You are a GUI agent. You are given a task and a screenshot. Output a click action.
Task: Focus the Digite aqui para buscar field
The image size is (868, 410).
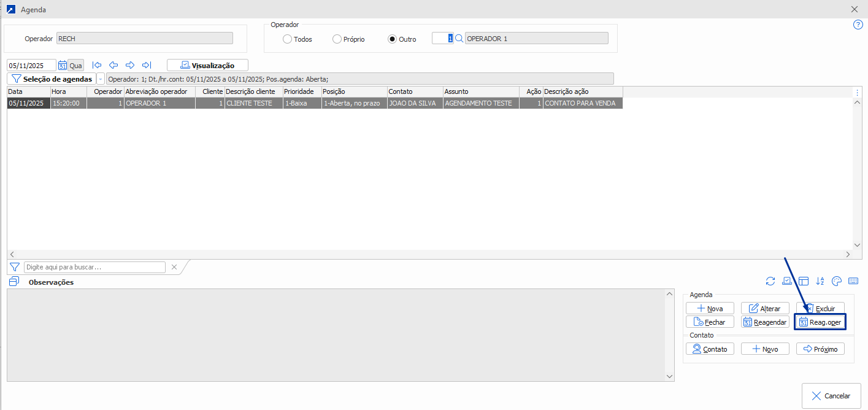pyautogui.click(x=94, y=267)
